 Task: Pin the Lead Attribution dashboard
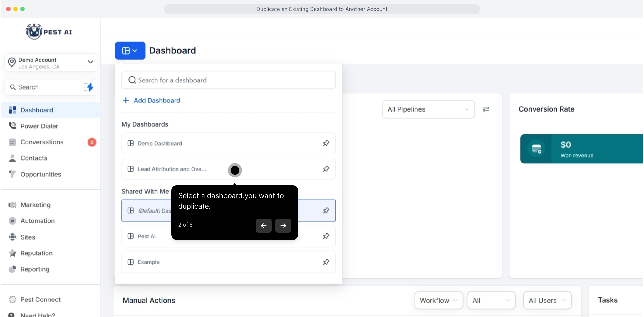(326, 169)
